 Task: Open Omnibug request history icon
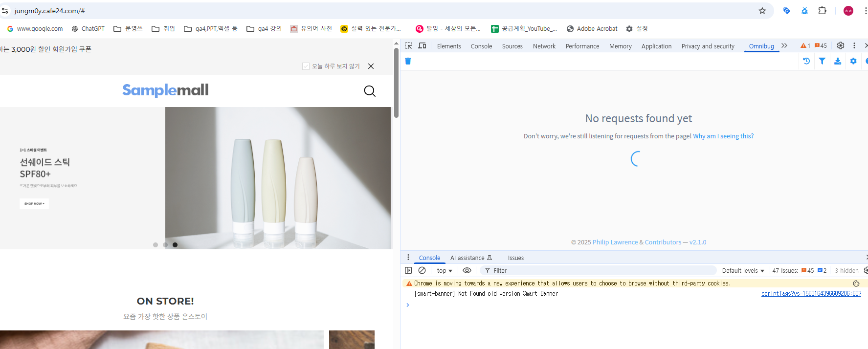(806, 61)
